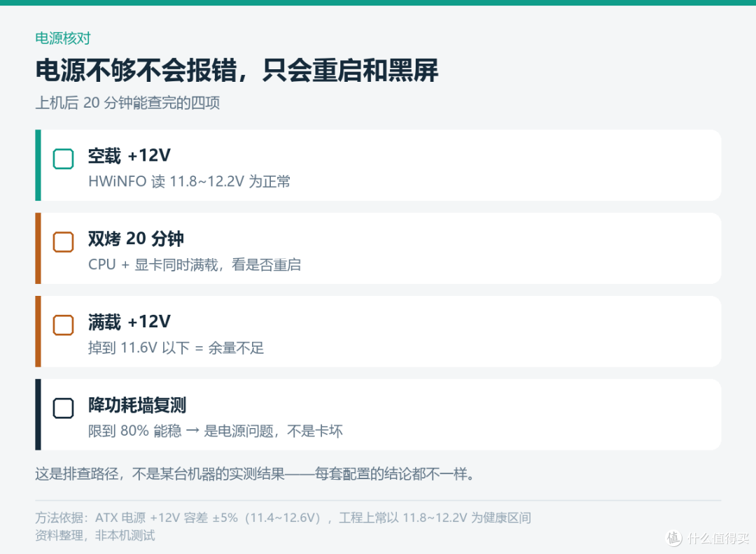Select the headline 电源不够不会报错，只会重启和黑屏

237,71
